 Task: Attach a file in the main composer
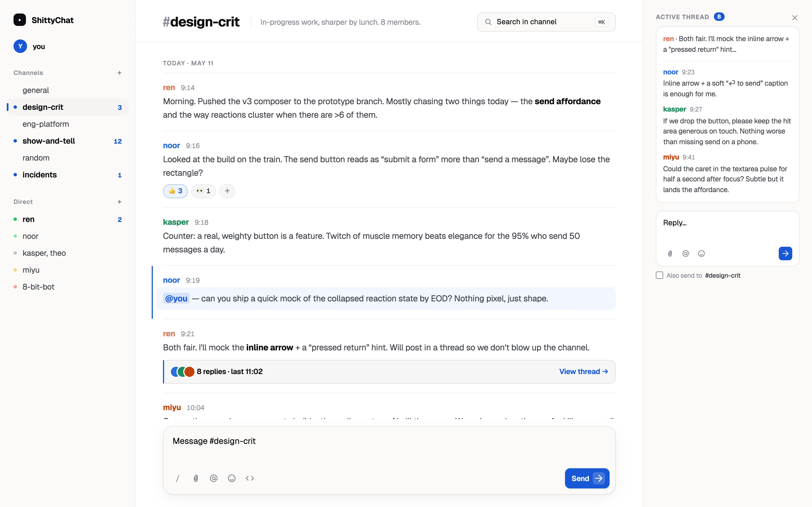[x=196, y=478]
